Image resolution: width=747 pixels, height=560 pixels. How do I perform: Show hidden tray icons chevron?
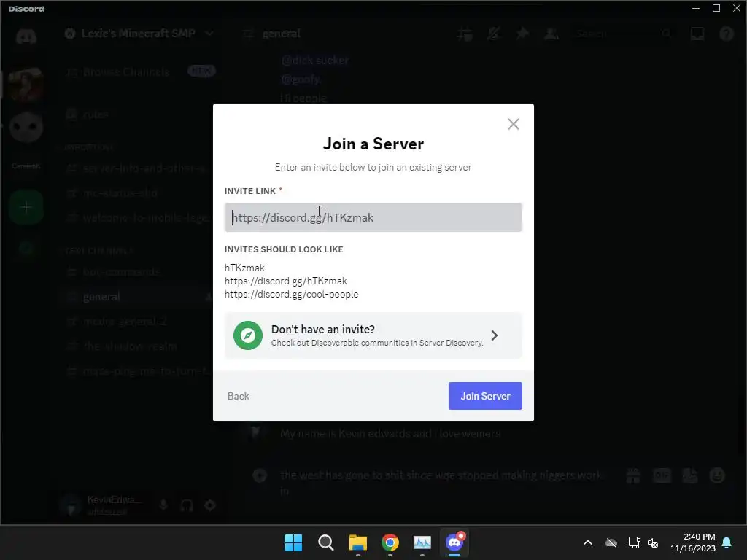(x=588, y=542)
